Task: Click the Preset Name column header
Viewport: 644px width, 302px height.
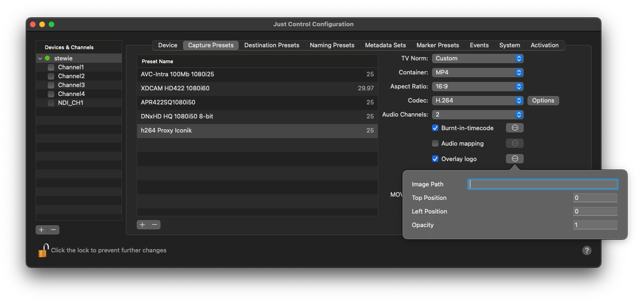Action: (x=257, y=61)
